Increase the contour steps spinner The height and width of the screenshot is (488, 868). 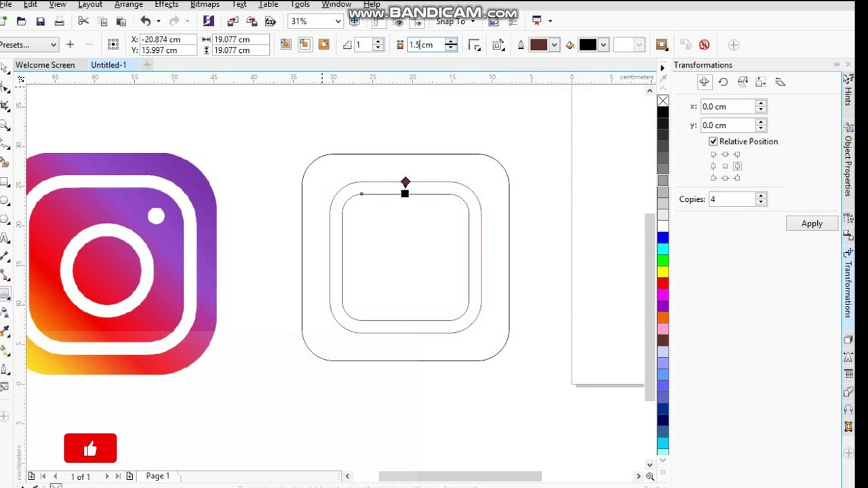tap(378, 41)
